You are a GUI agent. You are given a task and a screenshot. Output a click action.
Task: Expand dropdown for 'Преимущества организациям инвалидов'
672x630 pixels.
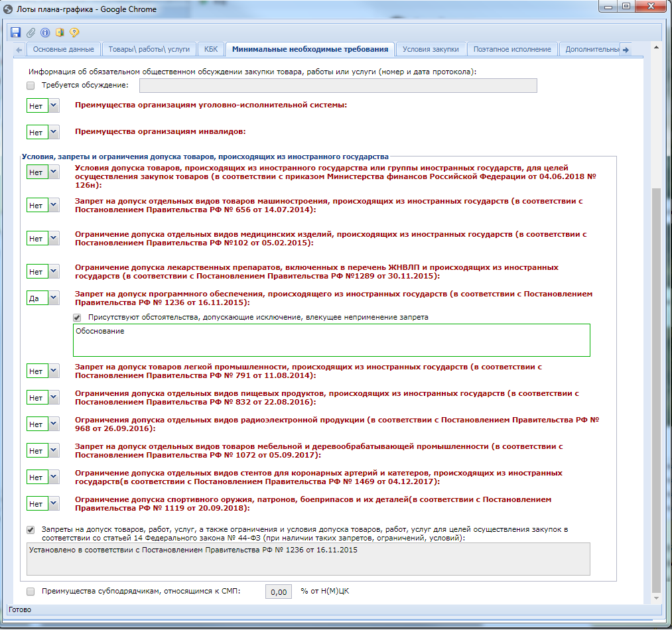click(54, 133)
